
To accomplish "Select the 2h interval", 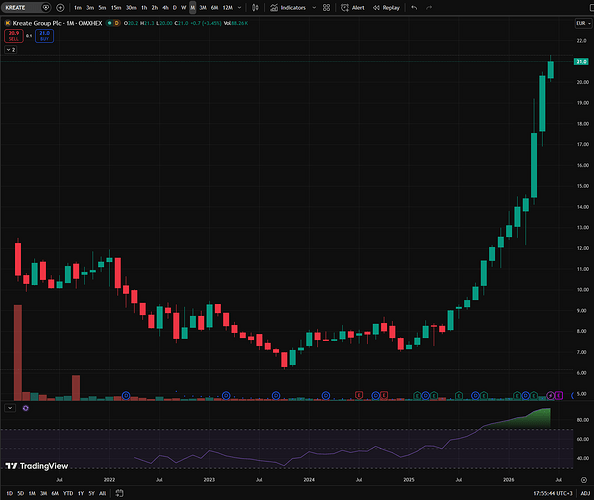I will pos(155,8).
